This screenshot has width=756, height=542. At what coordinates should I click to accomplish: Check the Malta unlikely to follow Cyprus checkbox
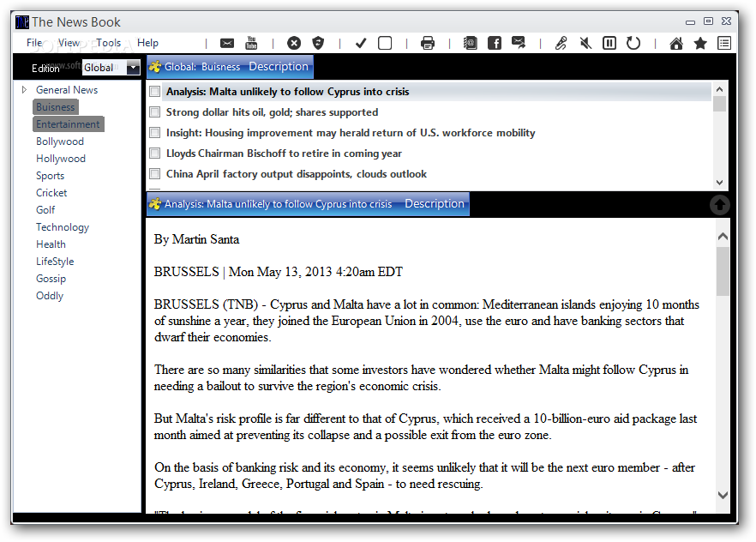click(155, 92)
